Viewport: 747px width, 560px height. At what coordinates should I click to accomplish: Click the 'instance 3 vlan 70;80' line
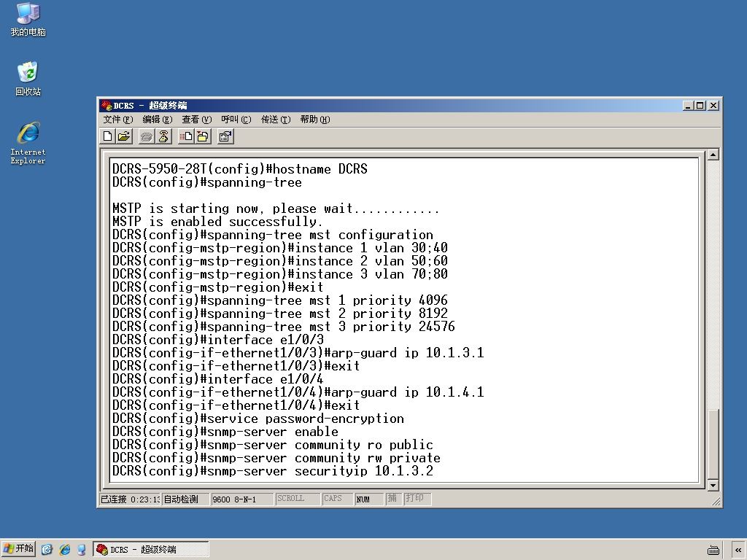click(280, 274)
